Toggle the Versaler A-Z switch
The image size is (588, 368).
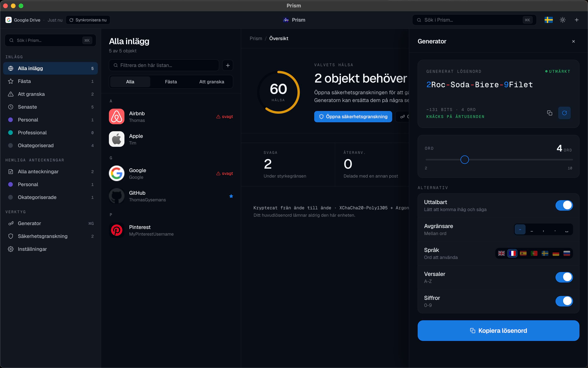564,277
